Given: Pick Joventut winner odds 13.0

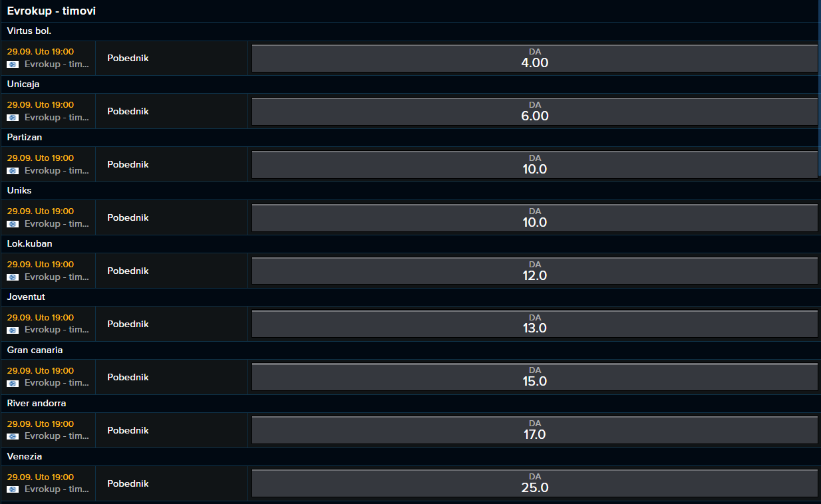Looking at the screenshot, I should coord(535,324).
